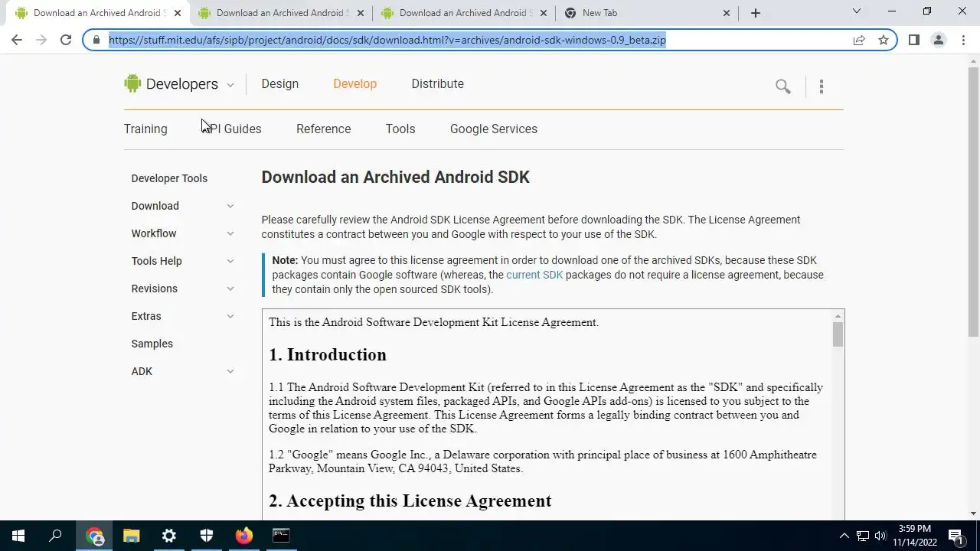Click the page vertical scrollbar thumb
The image size is (980, 551).
pyautogui.click(x=973, y=201)
